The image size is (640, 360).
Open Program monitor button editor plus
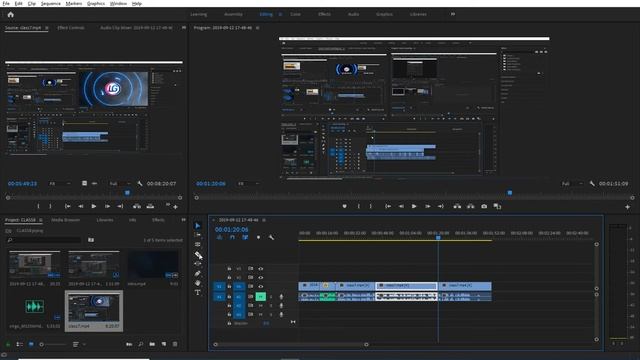[627, 207]
